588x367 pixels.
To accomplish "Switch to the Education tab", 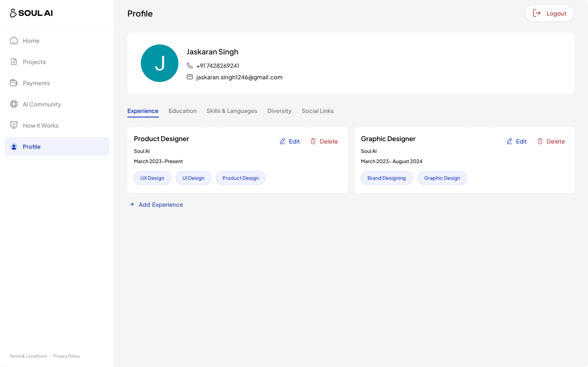I will 182,111.
